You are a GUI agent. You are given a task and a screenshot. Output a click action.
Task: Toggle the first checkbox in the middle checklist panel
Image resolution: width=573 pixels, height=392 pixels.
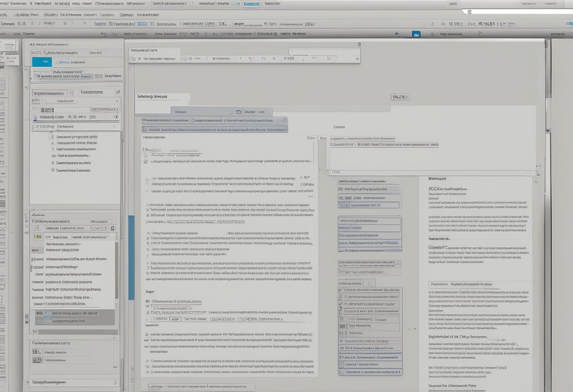[x=341, y=298]
